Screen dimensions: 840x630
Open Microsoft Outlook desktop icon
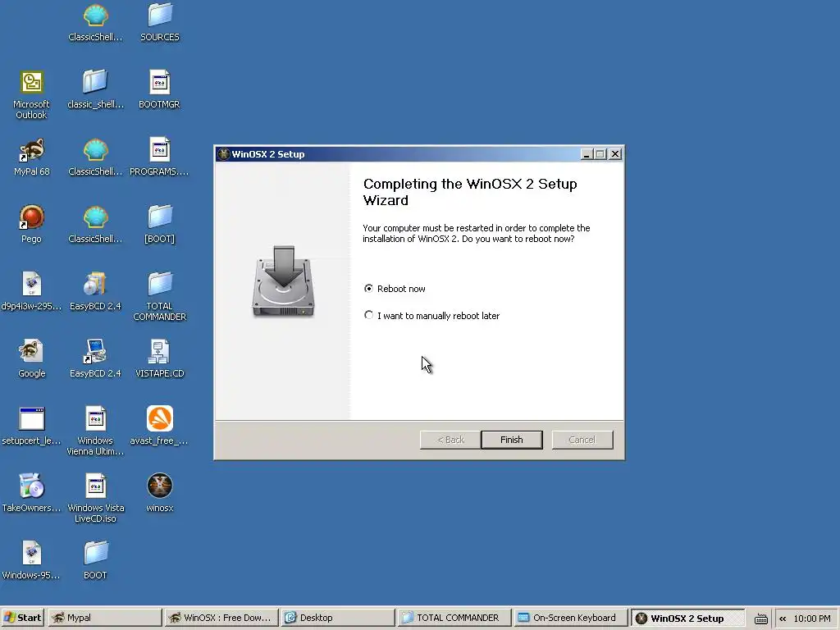tap(31, 95)
